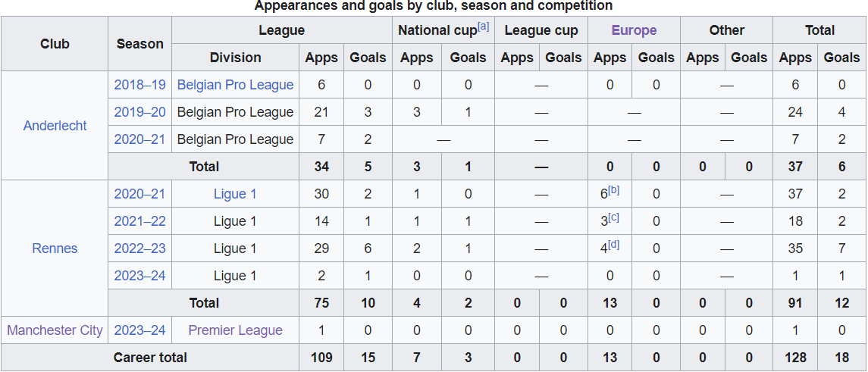
Task: Open footnote [d] on 2022–23 Europe apps
Action: tap(613, 245)
